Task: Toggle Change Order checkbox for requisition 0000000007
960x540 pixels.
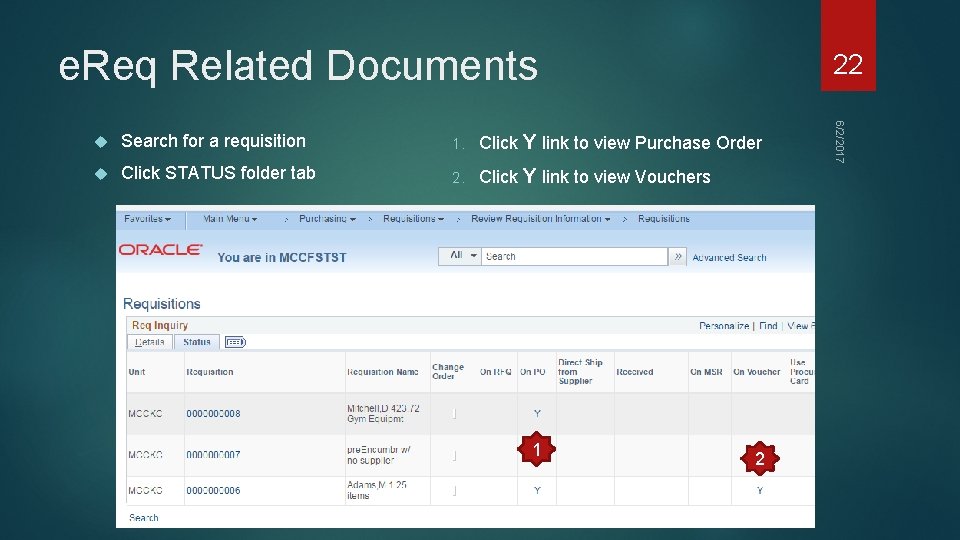Action: 454,456
